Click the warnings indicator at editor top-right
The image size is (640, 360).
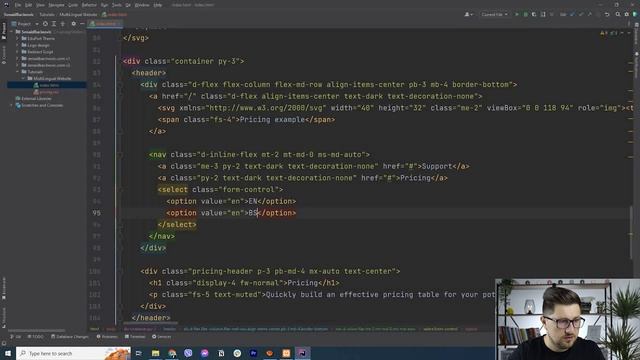(x=609, y=33)
